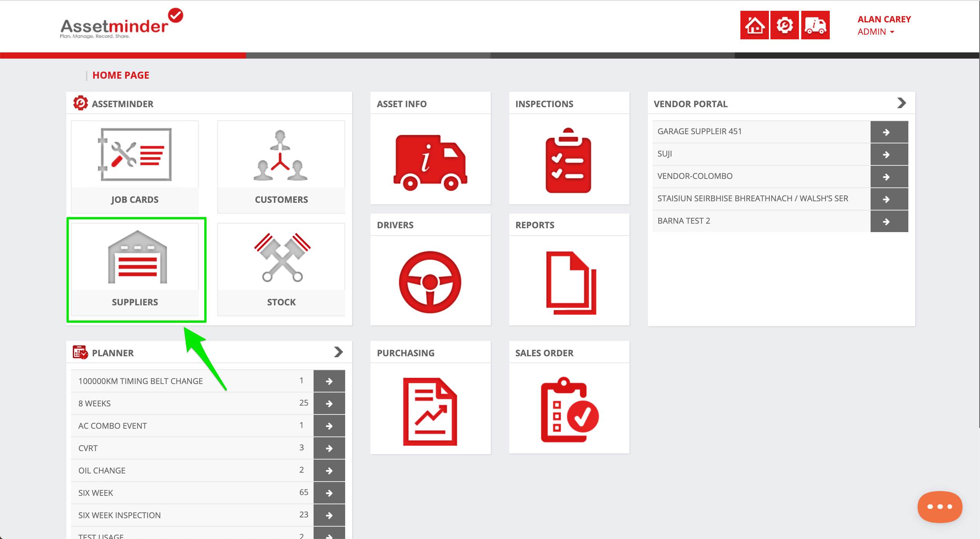Click the Home icon in header
The width and height of the screenshot is (980, 539).
tap(754, 25)
